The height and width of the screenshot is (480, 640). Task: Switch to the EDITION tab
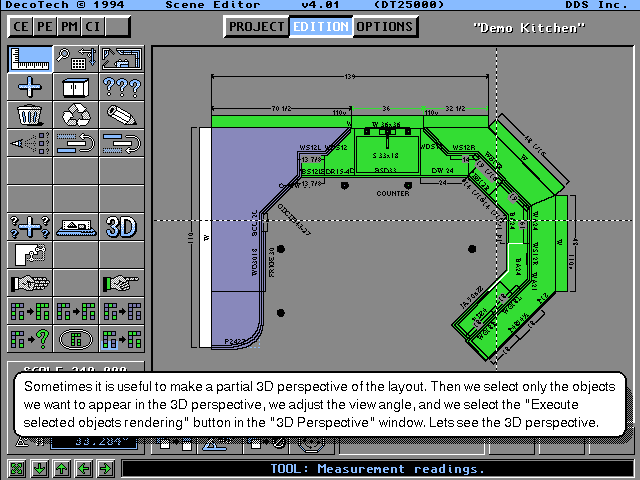[x=321, y=27]
